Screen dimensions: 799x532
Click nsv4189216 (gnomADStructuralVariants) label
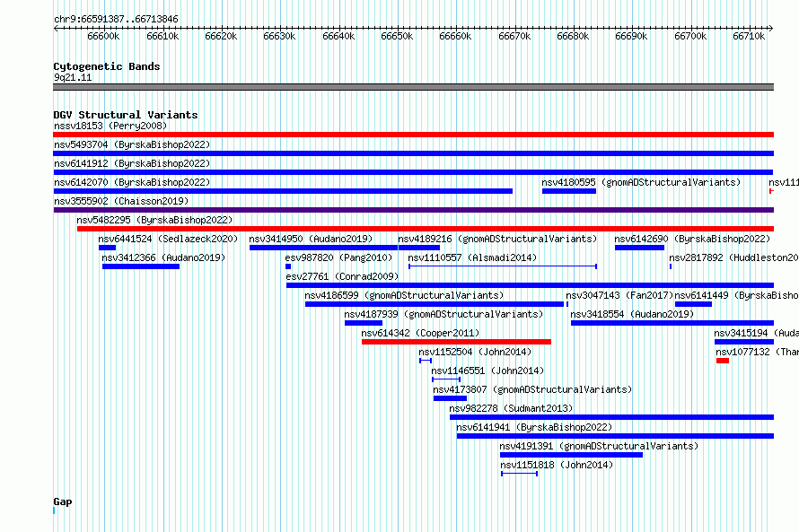pyautogui.click(x=497, y=239)
